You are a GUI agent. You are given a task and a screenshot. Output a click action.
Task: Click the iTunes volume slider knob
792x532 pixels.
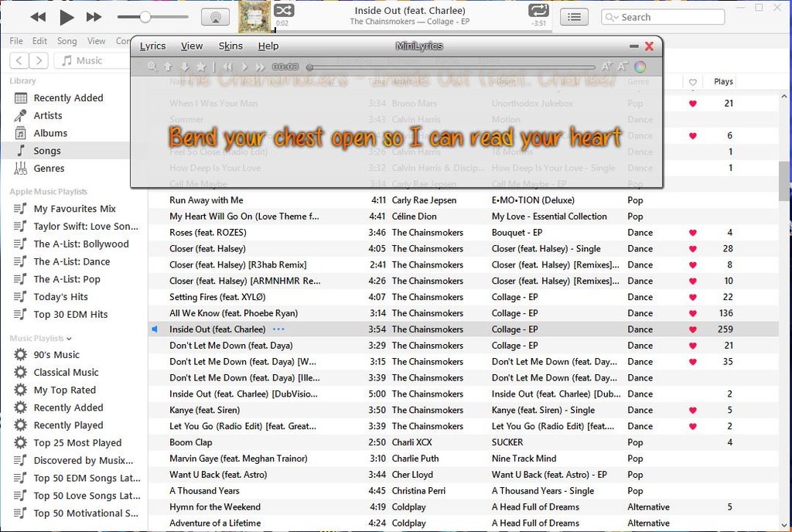click(145, 17)
